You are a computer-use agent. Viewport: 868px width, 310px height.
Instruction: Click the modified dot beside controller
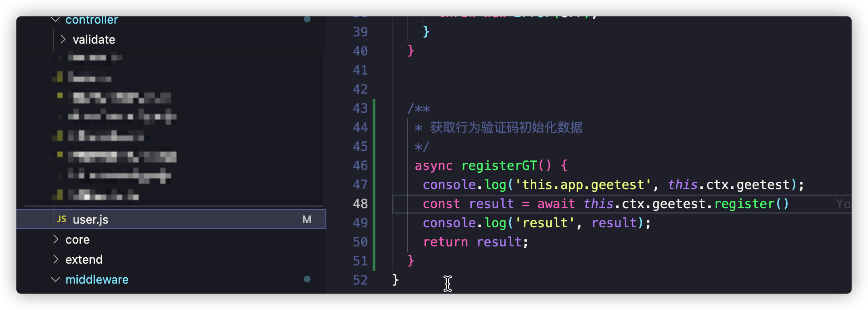307,19
